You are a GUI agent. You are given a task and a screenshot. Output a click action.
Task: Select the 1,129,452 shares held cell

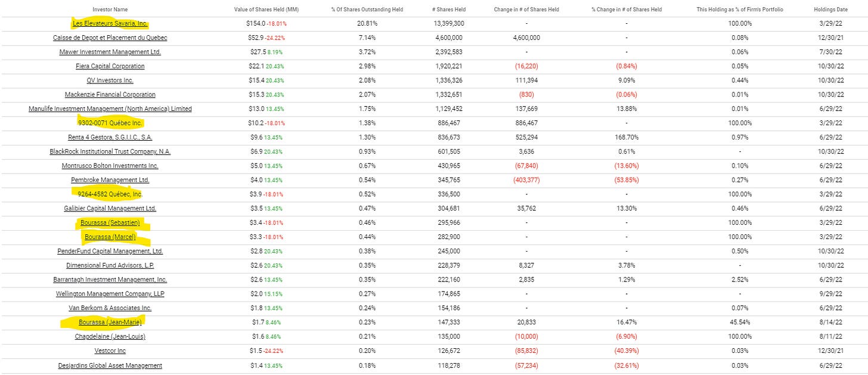449,109
